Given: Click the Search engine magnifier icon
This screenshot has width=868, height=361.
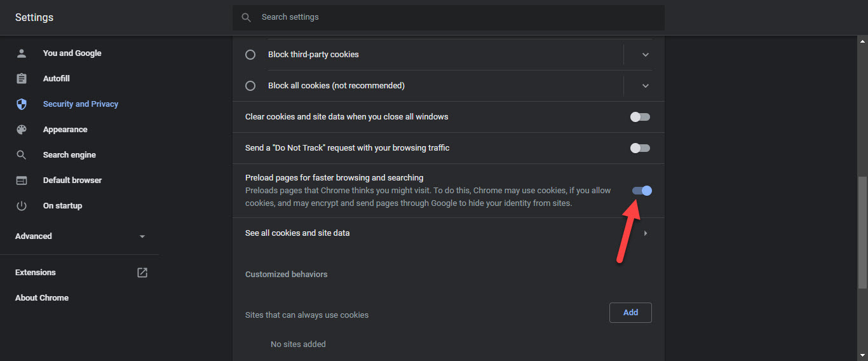Looking at the screenshot, I should point(22,155).
